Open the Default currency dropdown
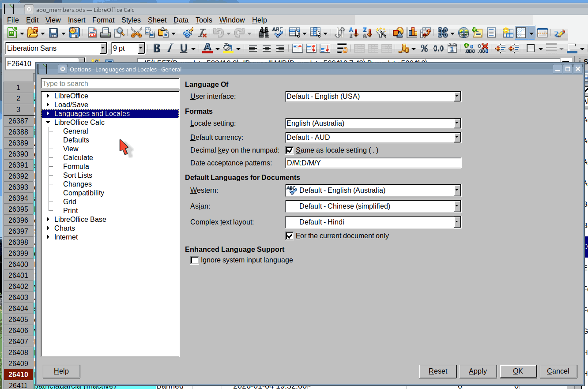The image size is (588, 389). point(457,138)
